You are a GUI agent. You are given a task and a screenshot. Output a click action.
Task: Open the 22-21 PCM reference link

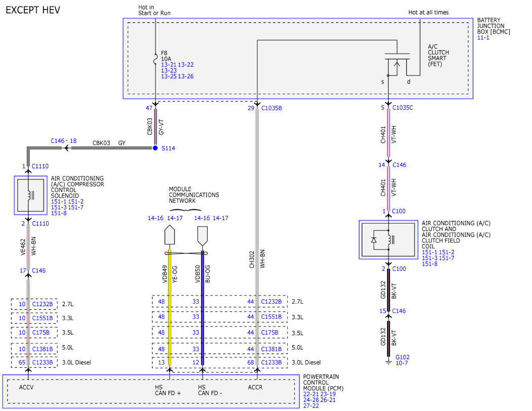pos(311,394)
